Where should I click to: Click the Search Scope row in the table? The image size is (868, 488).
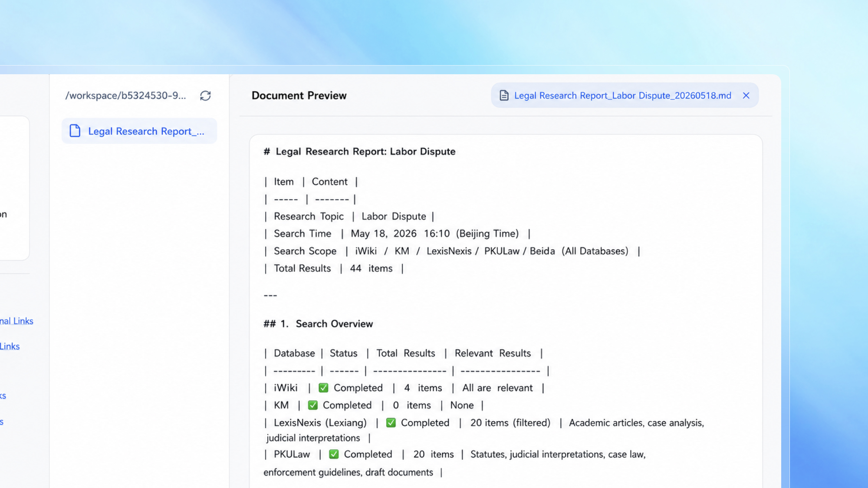pyautogui.click(x=452, y=251)
